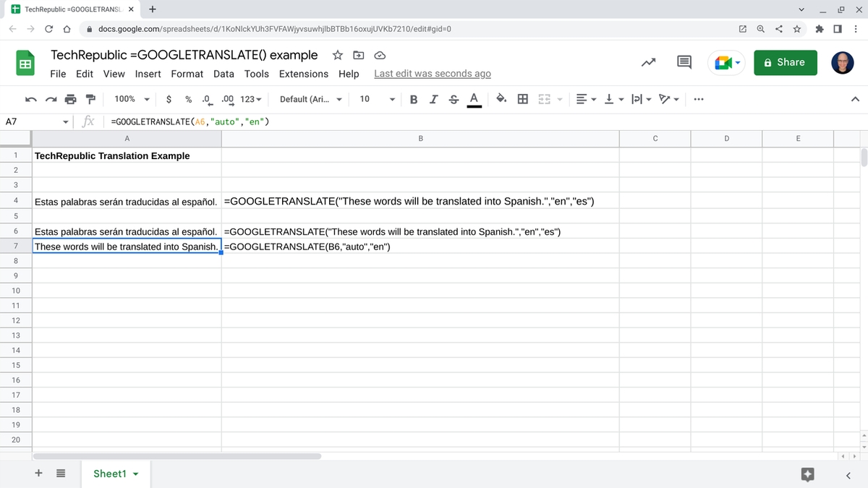Image resolution: width=868 pixels, height=488 pixels.
Task: Toggle bold formatting
Action: coord(414,98)
